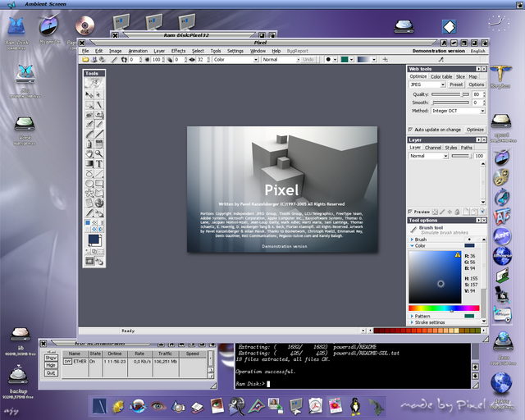Open the toolbar Normal blend dropdown
This screenshot has width=525, height=420.
(x=281, y=60)
